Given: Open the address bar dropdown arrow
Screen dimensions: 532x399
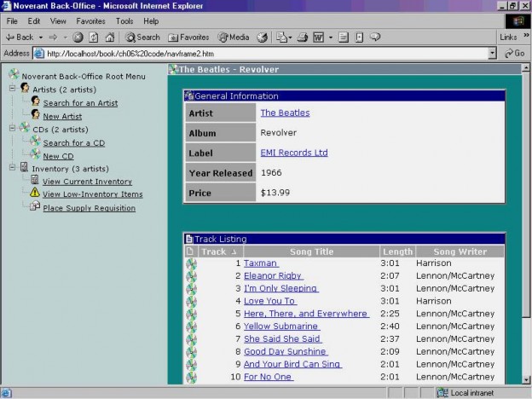Looking at the screenshot, I should [493, 53].
